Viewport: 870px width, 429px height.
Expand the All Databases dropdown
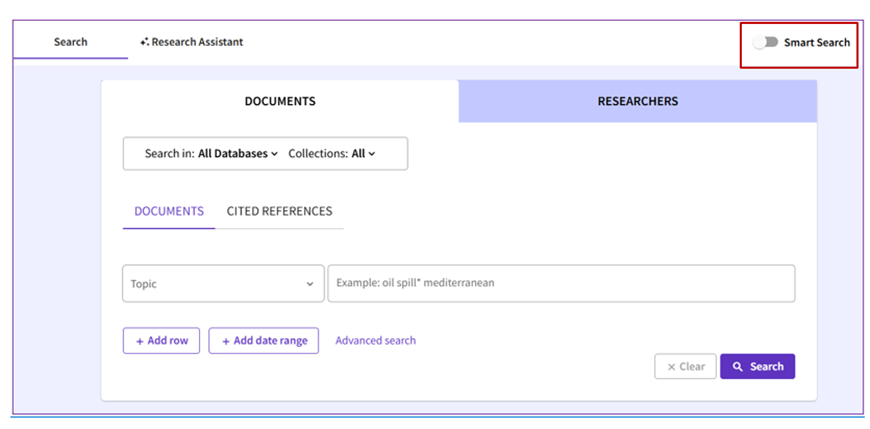[x=237, y=154]
